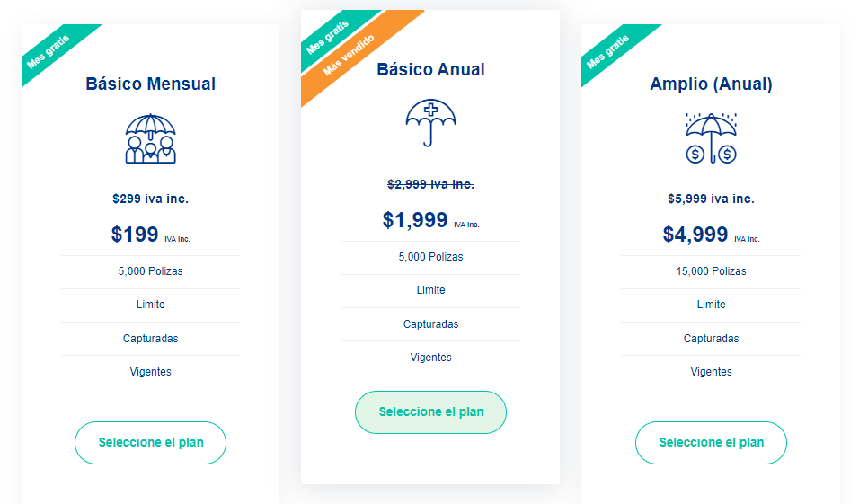Screen dimensions: 859x504
Task: Choose the Básico Anual plan button
Action: coord(430,412)
